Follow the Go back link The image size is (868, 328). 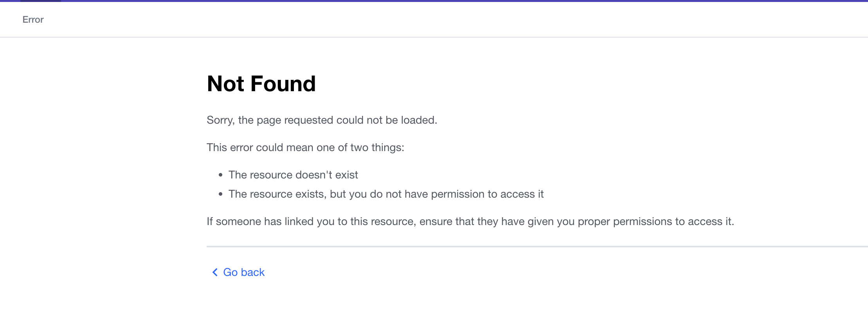point(243,272)
